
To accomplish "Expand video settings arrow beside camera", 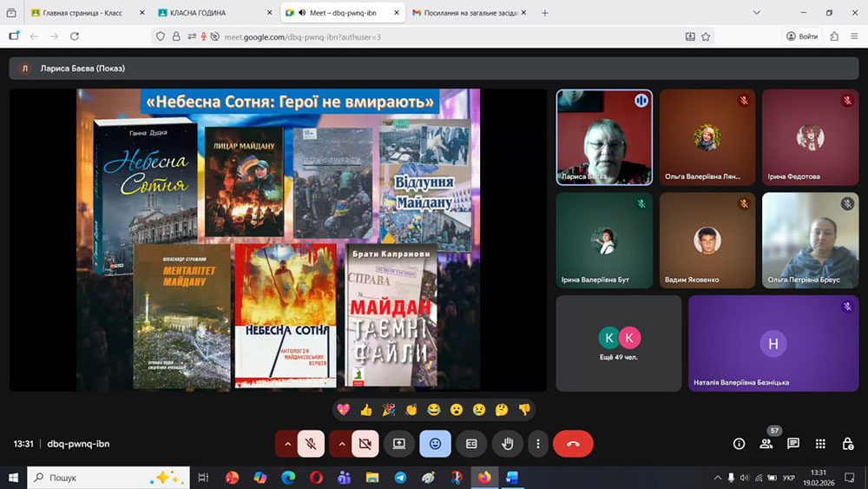I will (x=341, y=444).
